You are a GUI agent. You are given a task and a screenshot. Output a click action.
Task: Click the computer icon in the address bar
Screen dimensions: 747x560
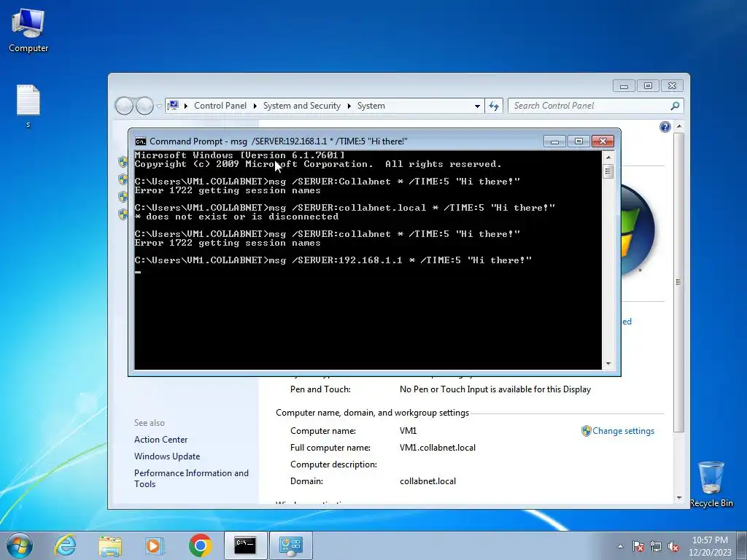[x=173, y=105]
